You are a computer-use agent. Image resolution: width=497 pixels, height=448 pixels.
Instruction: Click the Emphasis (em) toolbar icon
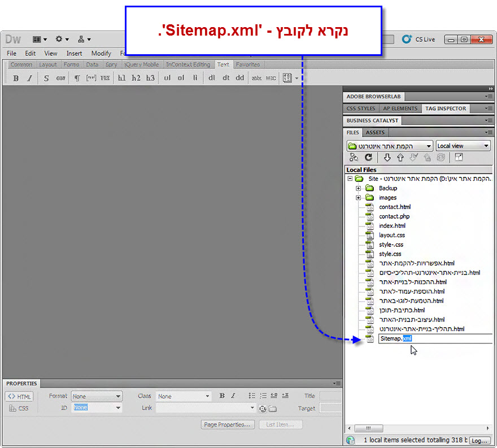[60, 78]
